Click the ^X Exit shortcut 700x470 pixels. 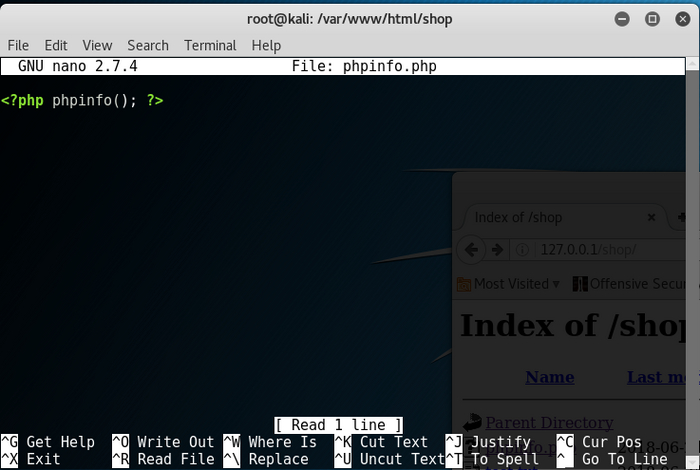[31, 459]
